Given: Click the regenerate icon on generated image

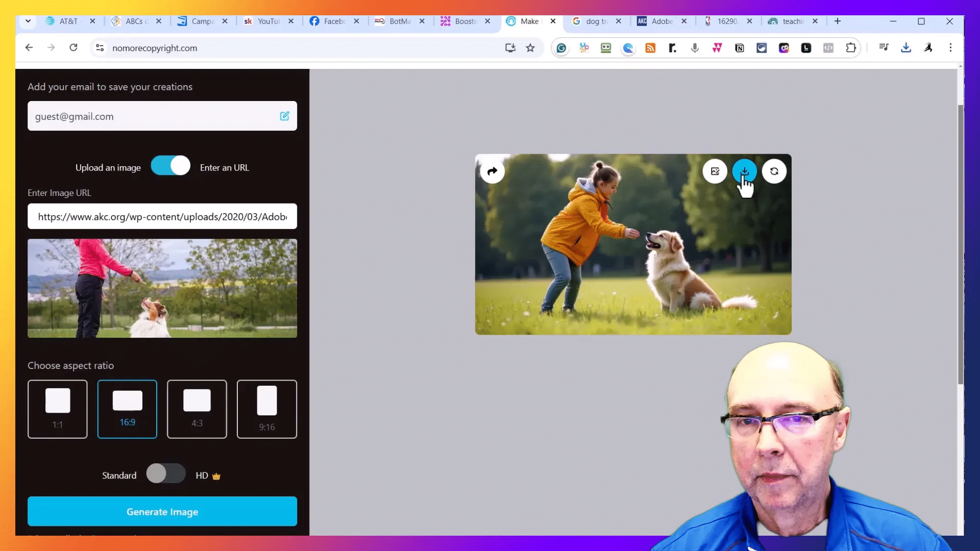Looking at the screenshot, I should [x=774, y=171].
